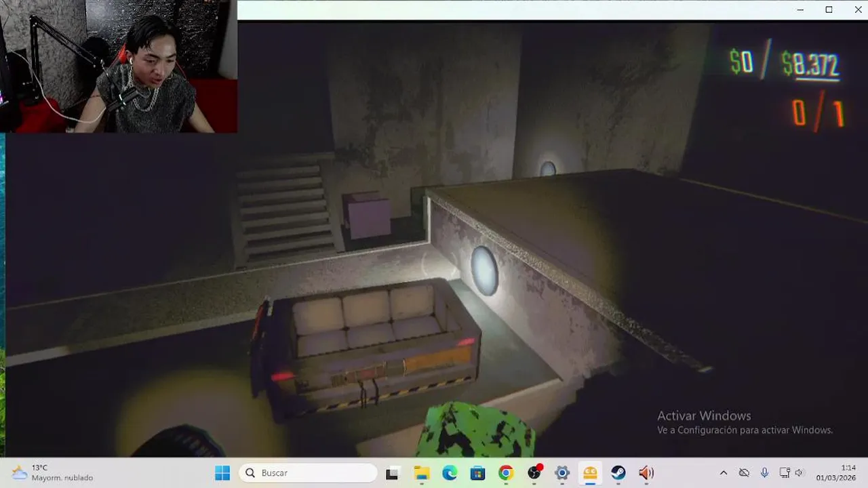Image resolution: width=868 pixels, height=488 pixels.
Task: Open the weather widget showing 13°C
Action: click(x=53, y=473)
